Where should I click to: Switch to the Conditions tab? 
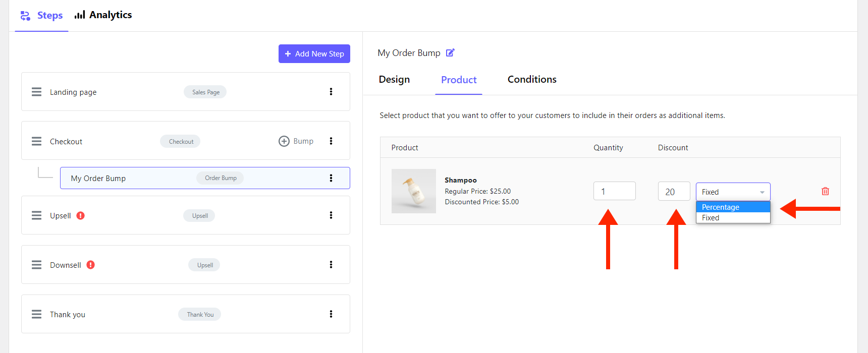tap(532, 79)
